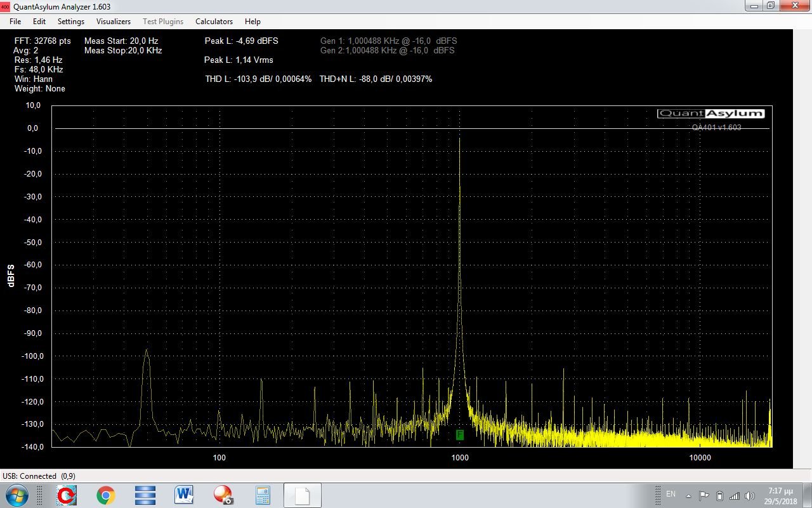Image resolution: width=812 pixels, height=508 pixels.
Task: Open the File menu
Action: tap(15, 22)
